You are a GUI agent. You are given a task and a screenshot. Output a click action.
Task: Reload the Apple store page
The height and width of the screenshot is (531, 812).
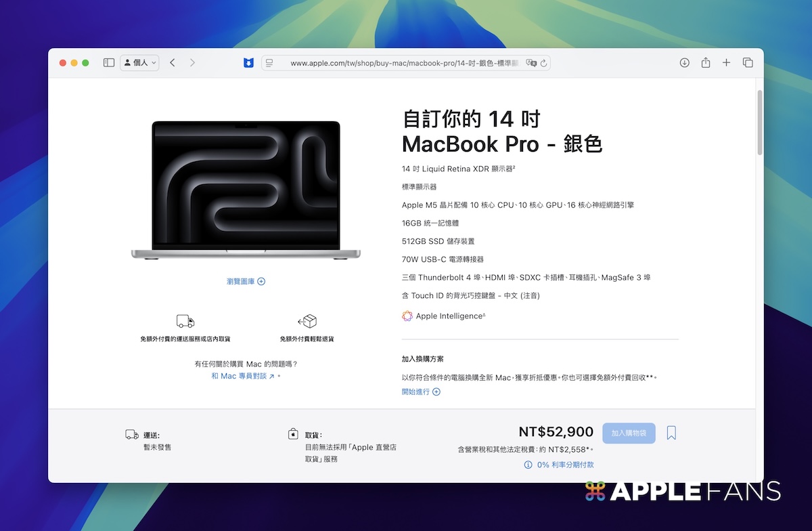coord(543,63)
